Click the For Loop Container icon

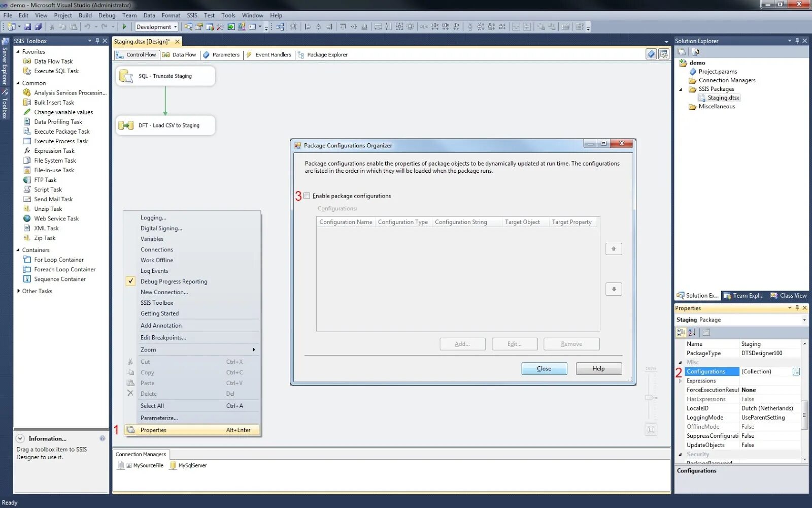click(x=27, y=260)
